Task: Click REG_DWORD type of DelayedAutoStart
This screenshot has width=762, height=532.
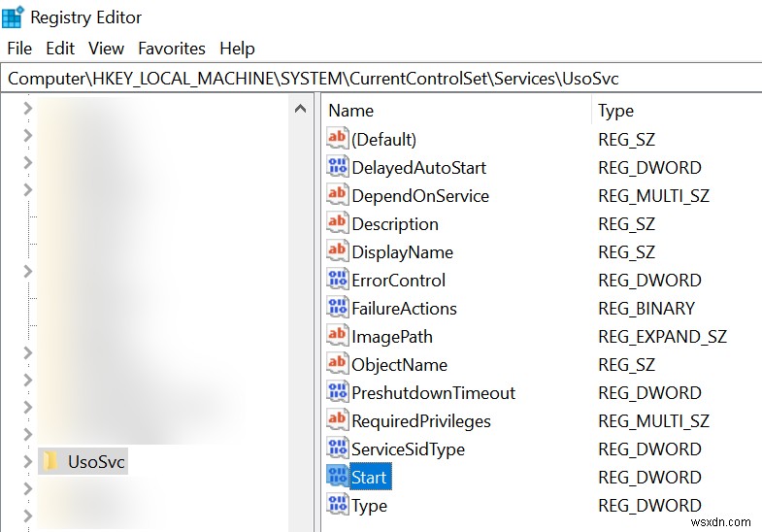Action: point(649,168)
